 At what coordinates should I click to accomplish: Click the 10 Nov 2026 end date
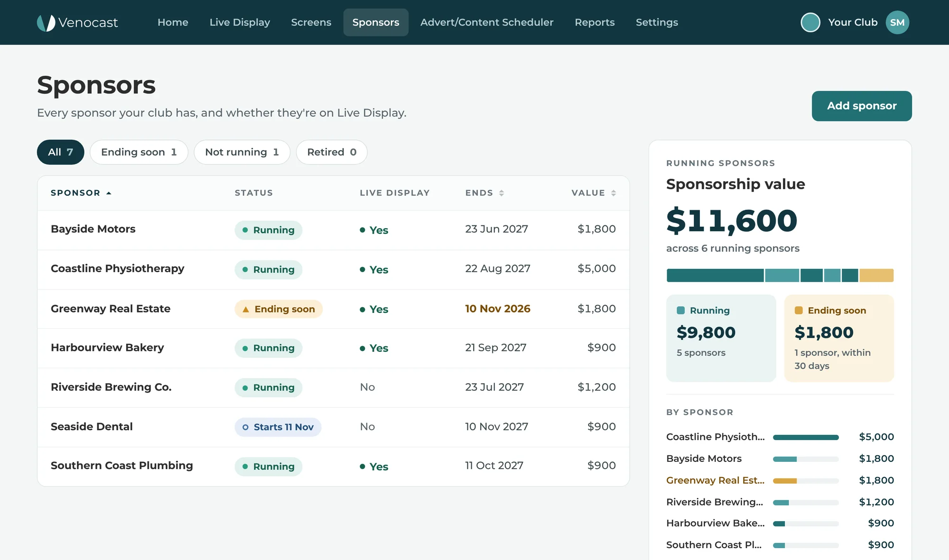point(498,309)
